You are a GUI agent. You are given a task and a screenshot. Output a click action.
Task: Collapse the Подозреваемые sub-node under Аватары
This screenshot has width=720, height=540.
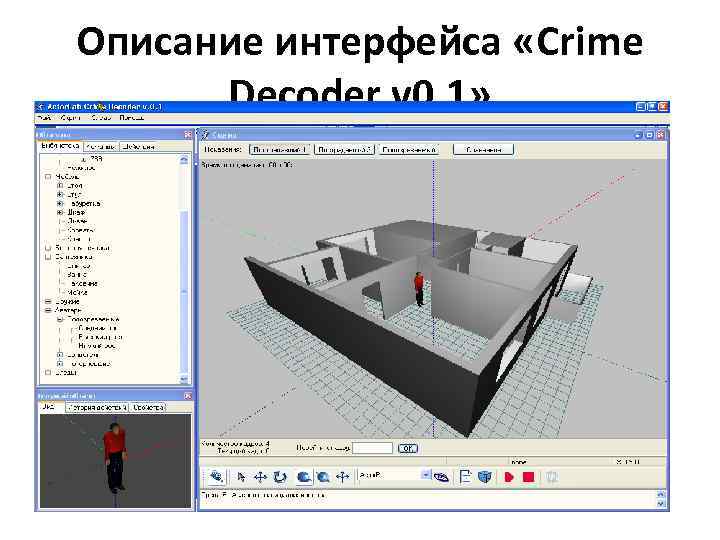click(x=60, y=319)
